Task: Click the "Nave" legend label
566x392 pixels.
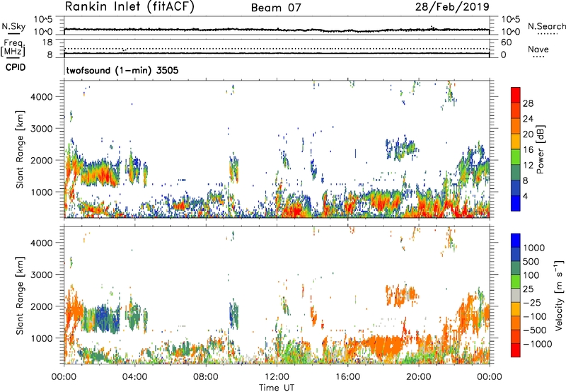Action: click(538, 50)
